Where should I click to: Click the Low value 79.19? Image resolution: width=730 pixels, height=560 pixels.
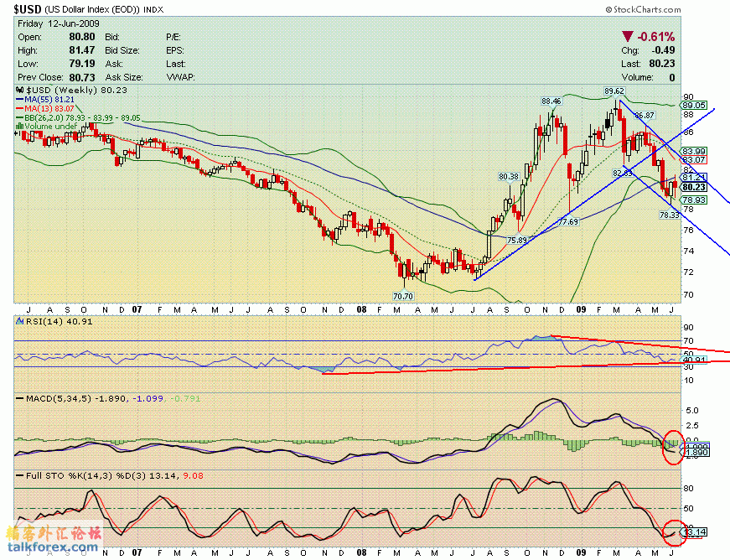pyautogui.click(x=82, y=64)
